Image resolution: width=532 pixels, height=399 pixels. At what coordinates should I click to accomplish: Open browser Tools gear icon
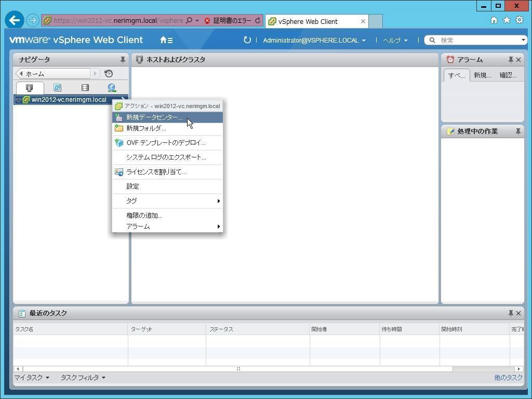click(520, 20)
